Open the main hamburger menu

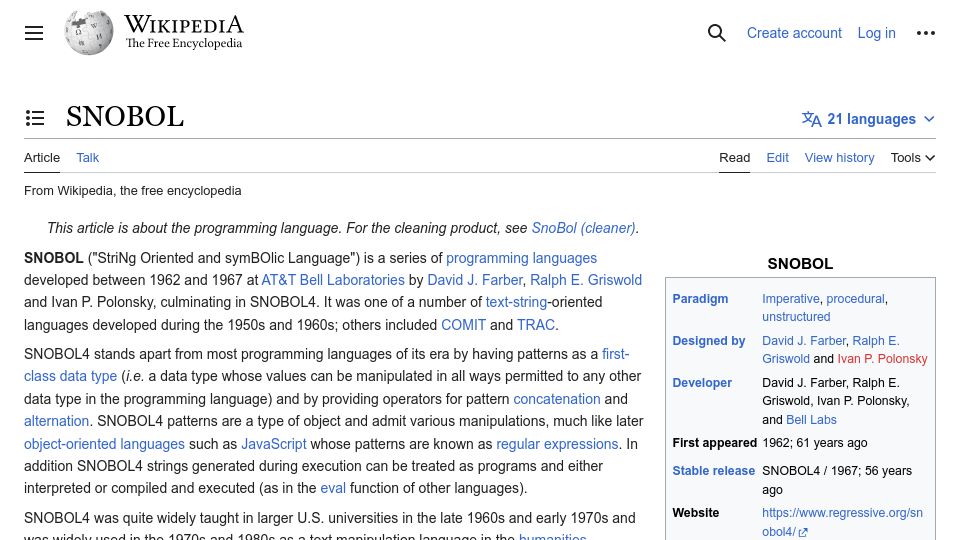(34, 33)
